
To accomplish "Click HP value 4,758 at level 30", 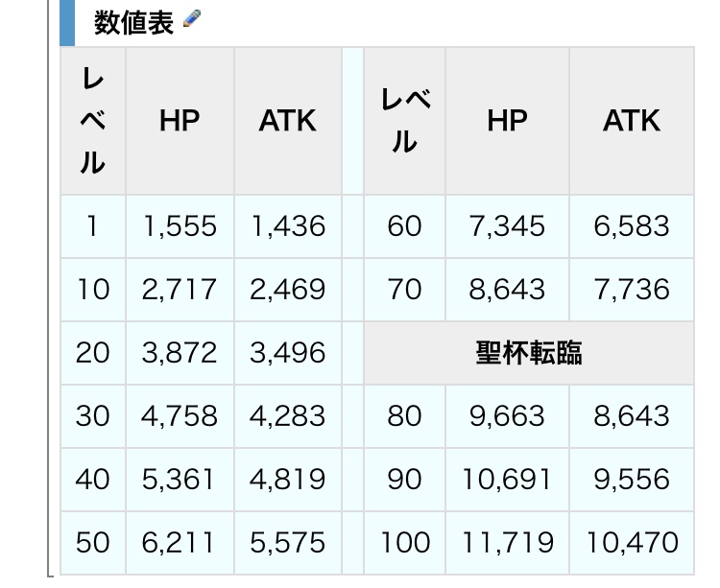I will (180, 416).
